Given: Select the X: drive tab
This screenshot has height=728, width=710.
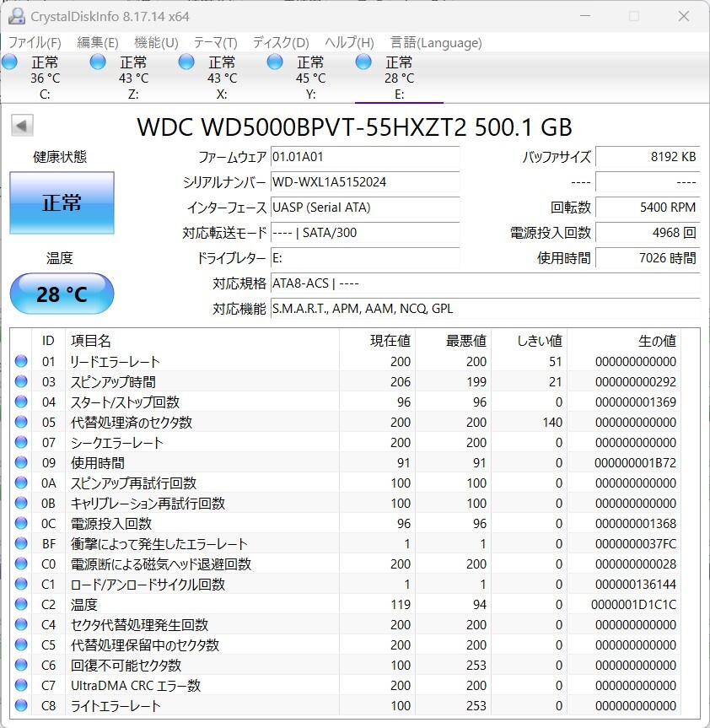Looking at the screenshot, I should (222, 78).
